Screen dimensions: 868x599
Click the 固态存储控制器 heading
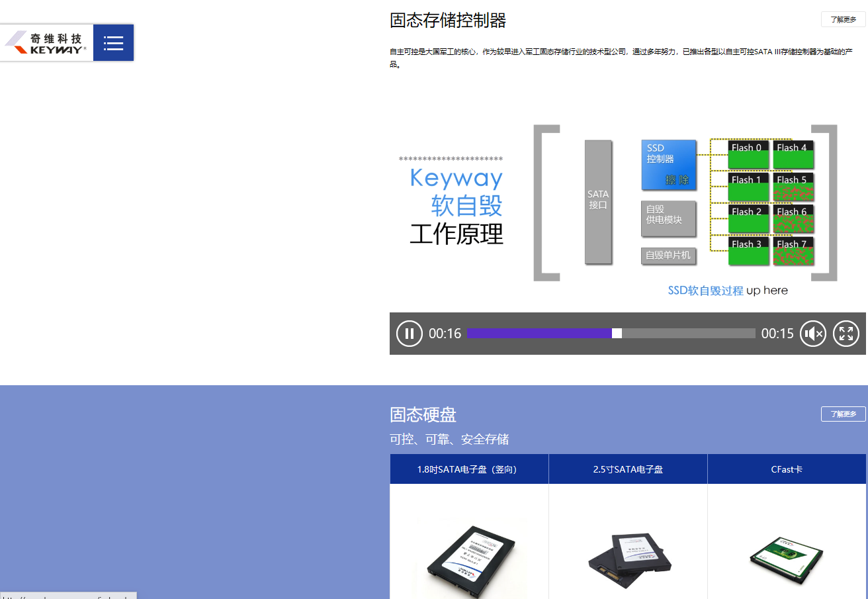pyautogui.click(x=448, y=21)
